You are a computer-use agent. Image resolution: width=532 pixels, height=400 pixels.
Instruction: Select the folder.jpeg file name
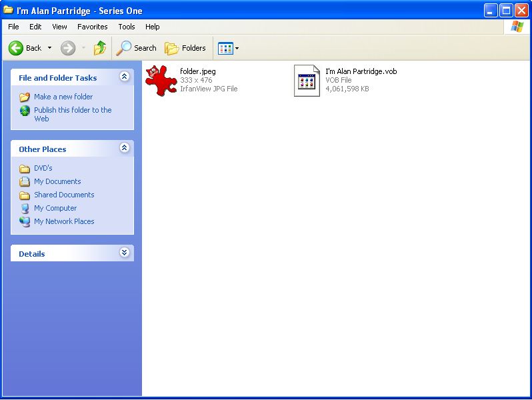pos(198,71)
